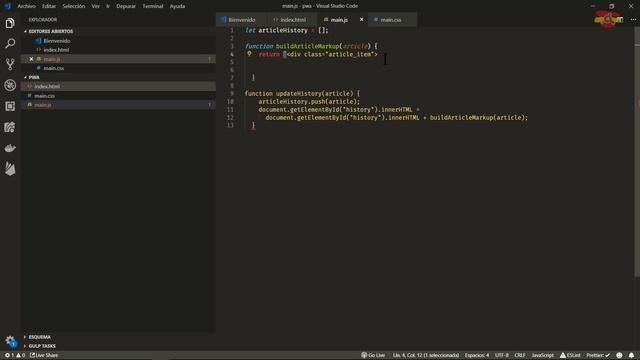This screenshot has width=640, height=360.
Task: Open the Source Control view
Action: [10, 64]
